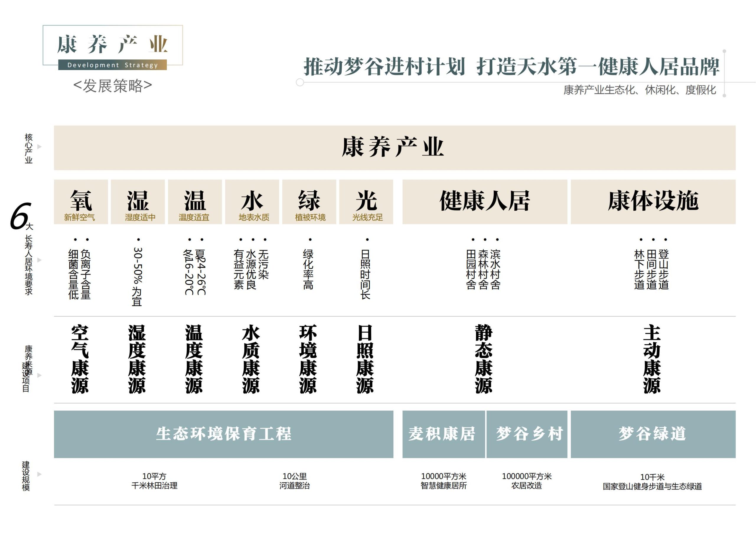Click the wide beige '康养产业' core industry banner

click(x=395, y=148)
